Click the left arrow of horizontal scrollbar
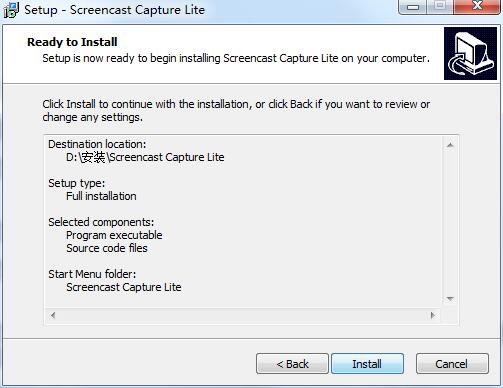 [x=53, y=315]
